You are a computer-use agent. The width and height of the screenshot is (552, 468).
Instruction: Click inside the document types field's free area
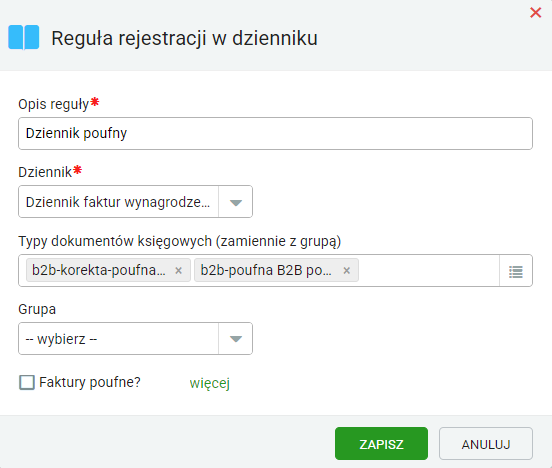pyautogui.click(x=429, y=270)
